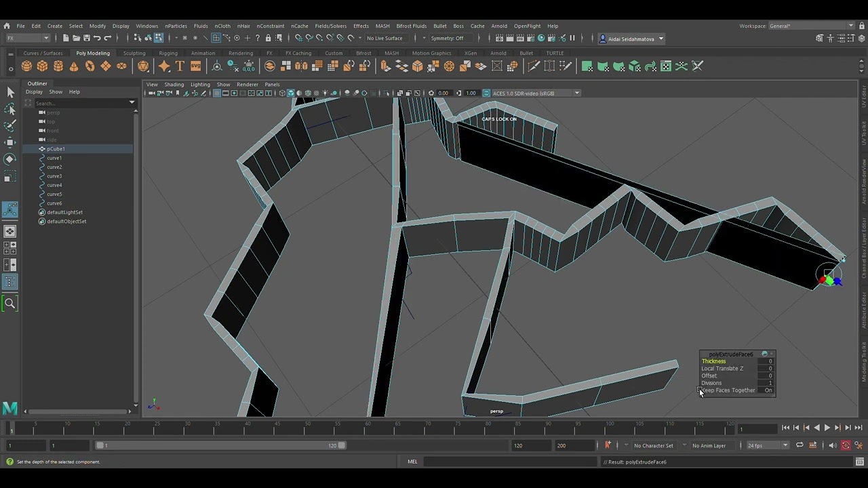This screenshot has height=488, width=868.
Task: Click the platonic solid shelf icon
Action: pyautogui.click(x=143, y=66)
